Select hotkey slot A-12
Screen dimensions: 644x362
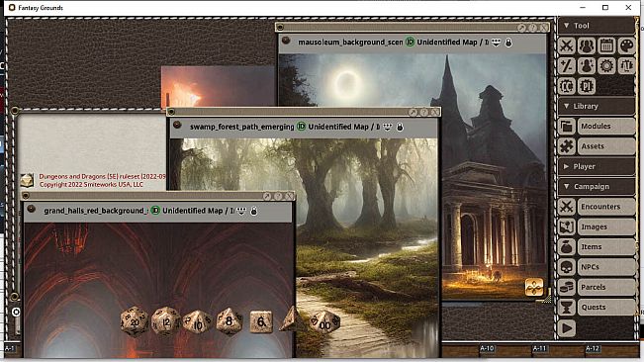pos(593,349)
